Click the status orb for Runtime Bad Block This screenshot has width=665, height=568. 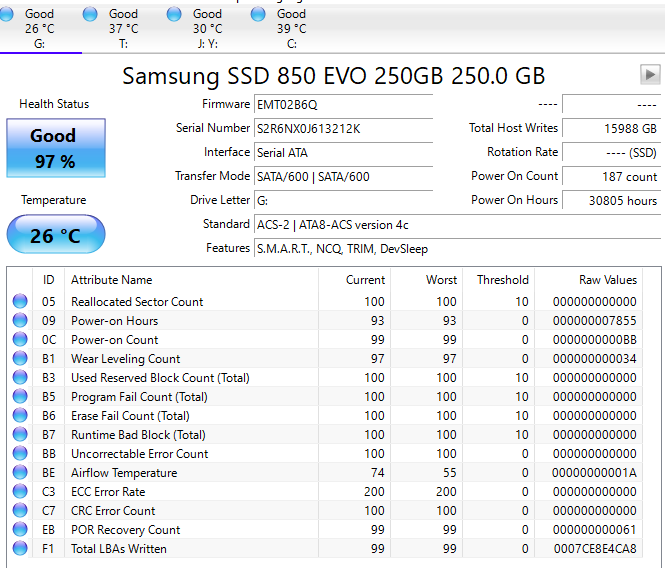pyautogui.click(x=20, y=434)
